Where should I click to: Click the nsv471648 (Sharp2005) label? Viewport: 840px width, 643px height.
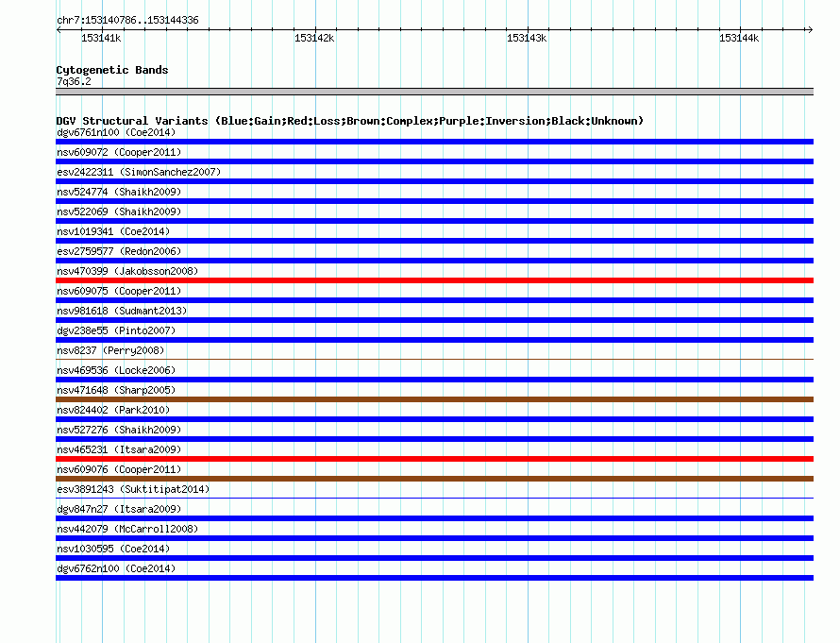pos(116,390)
